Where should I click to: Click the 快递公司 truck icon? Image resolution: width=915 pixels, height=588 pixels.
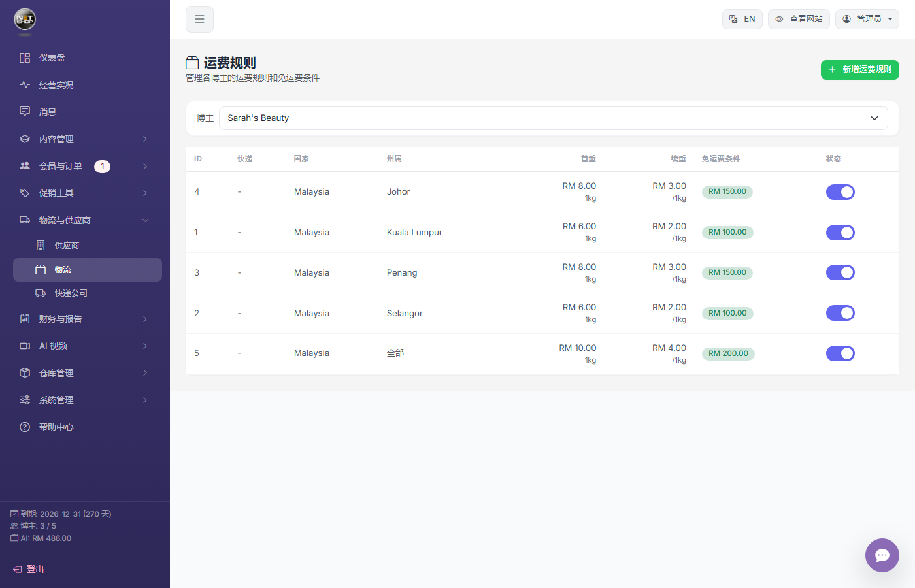pos(41,293)
